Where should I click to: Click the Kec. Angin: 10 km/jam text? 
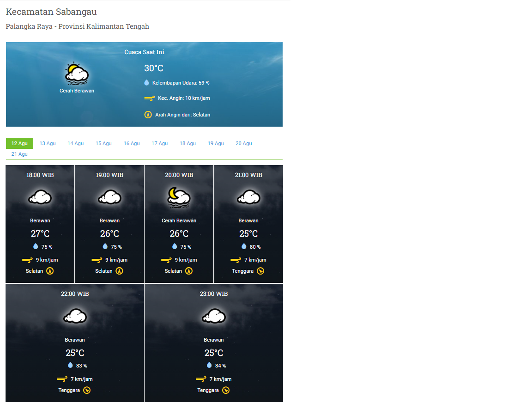[184, 98]
